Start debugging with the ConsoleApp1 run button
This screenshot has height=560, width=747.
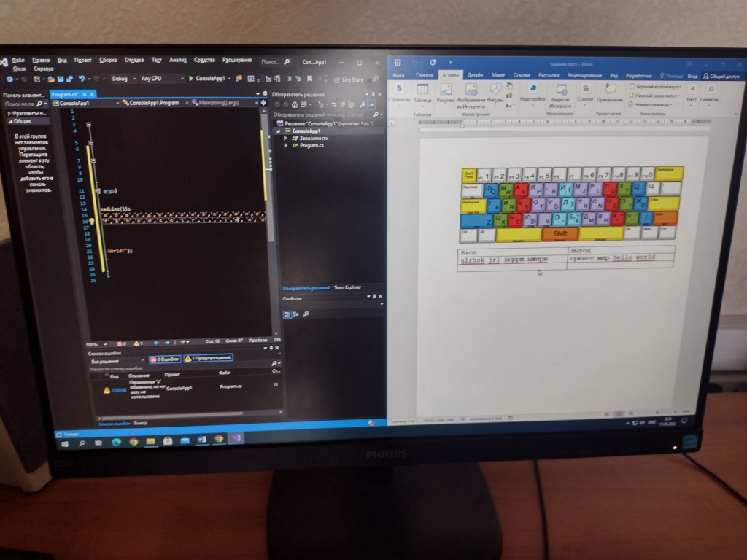208,78
